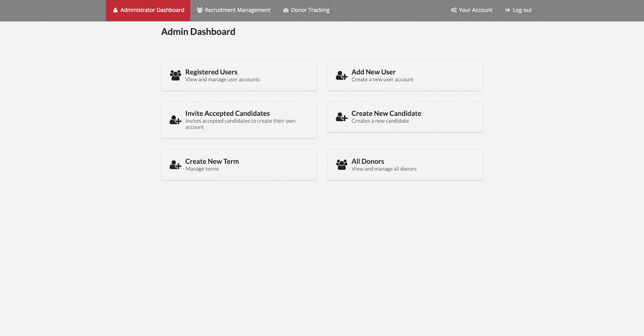Go to the Donor Tracking tab
This screenshot has width=644, height=336.
point(306,10)
